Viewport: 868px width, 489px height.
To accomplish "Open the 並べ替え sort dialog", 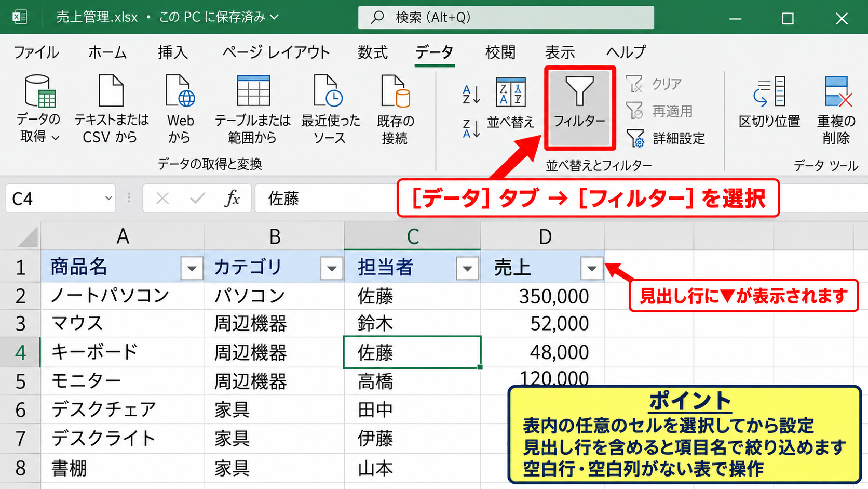I will 511,103.
